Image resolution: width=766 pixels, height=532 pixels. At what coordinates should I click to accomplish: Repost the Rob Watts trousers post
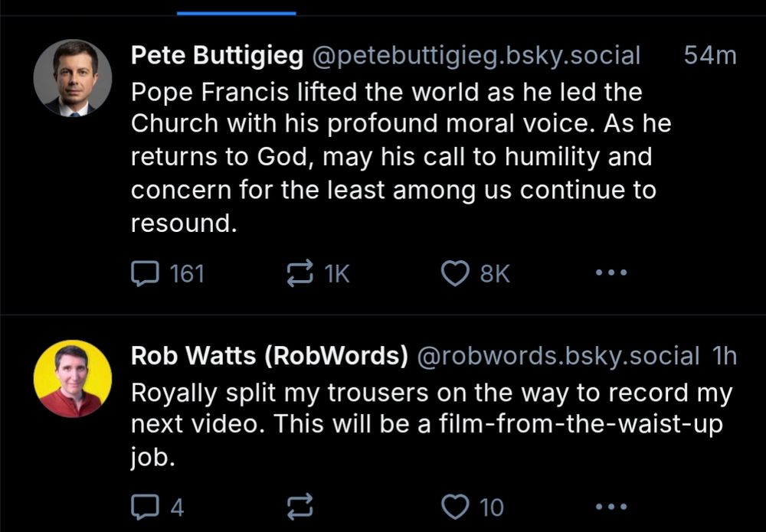pos(300,507)
